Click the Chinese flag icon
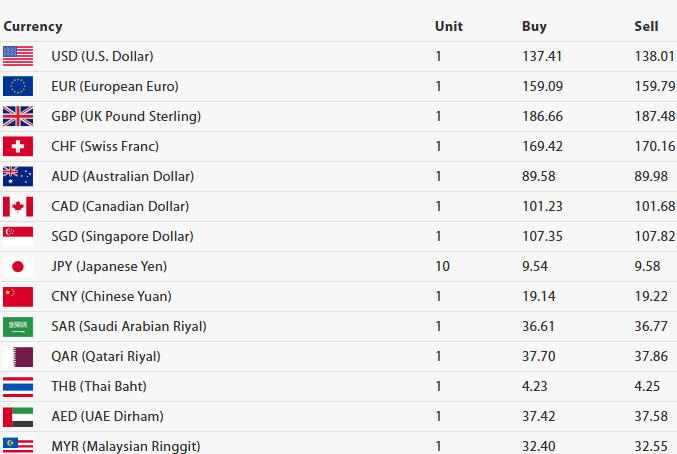Viewport: 677px width, 454px height. click(x=18, y=296)
